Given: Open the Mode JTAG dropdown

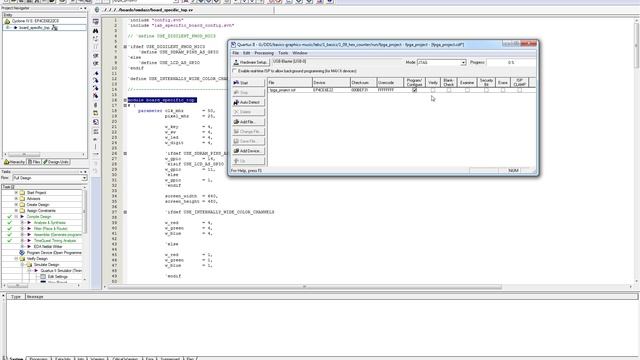Looking at the screenshot, I should [463, 63].
